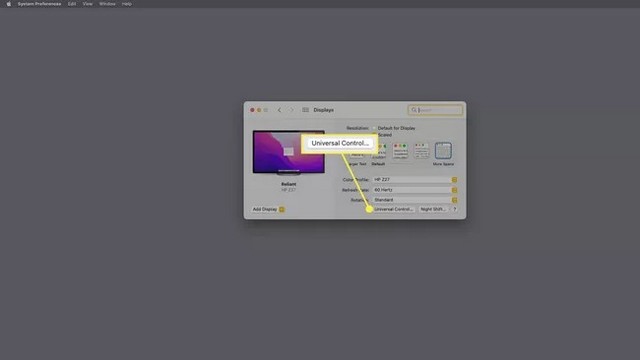Open the Color Profile dropdown
The width and height of the screenshot is (640, 360).
pyautogui.click(x=415, y=180)
